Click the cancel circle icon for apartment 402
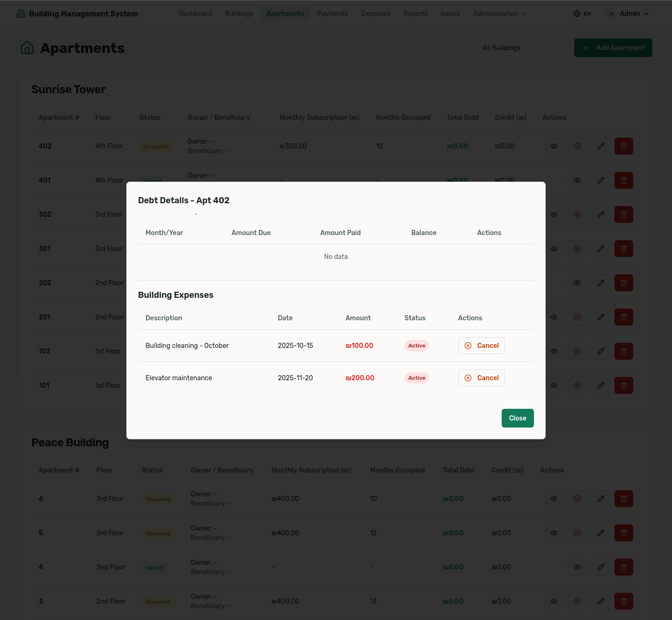The height and width of the screenshot is (620, 672). click(x=577, y=146)
